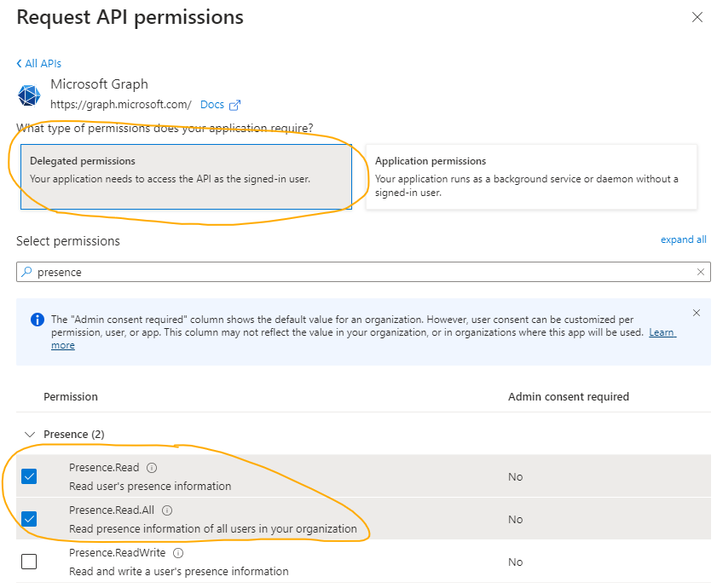The image size is (717, 588).
Task: Click the 'No' value in Presence.Read row
Action: point(515,477)
